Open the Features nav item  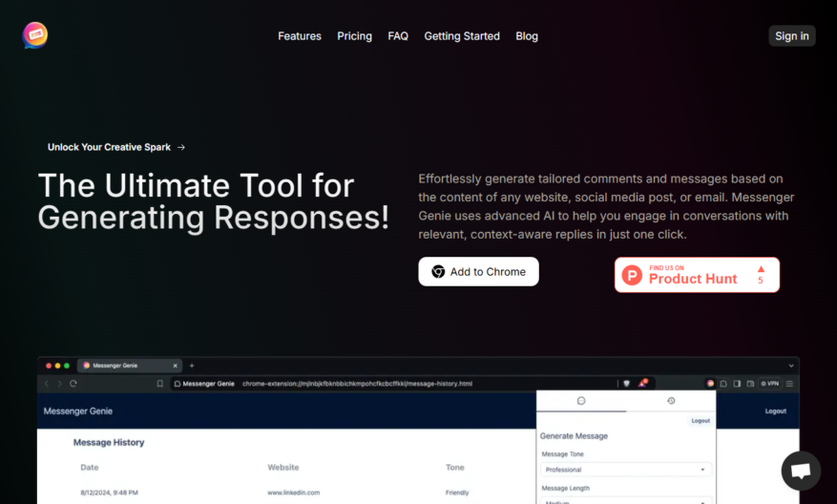[300, 36]
